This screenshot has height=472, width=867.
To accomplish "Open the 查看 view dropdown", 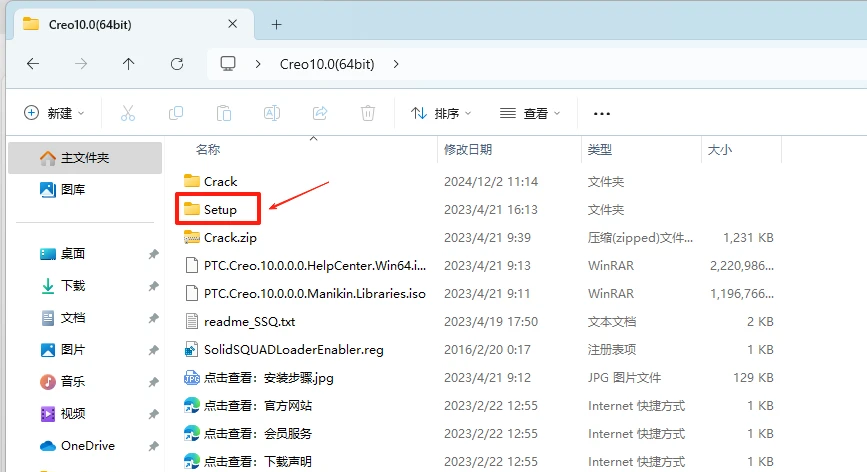I will pos(530,113).
